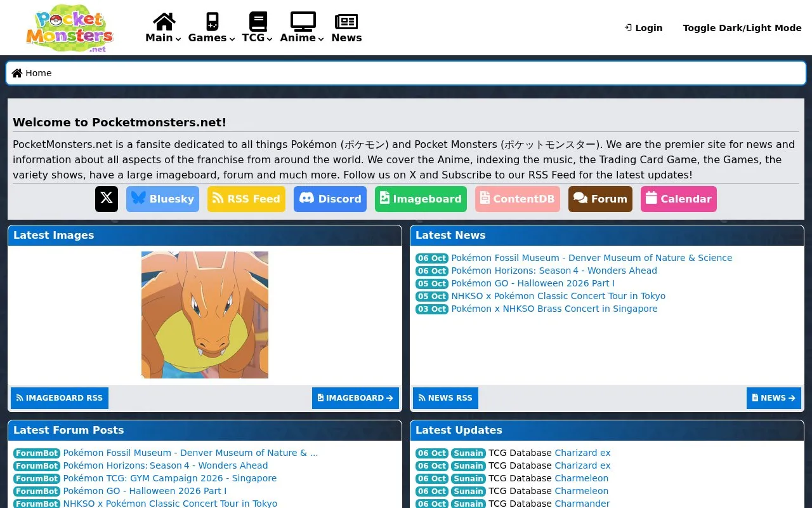This screenshot has width=812, height=508.
Task: Go to the News navigation item
Action: 346,37
